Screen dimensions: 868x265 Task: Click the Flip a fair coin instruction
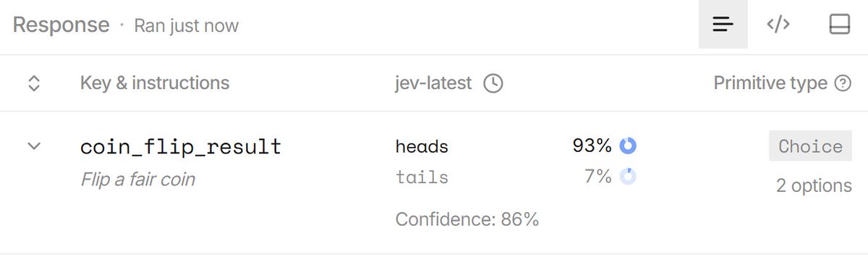(137, 179)
